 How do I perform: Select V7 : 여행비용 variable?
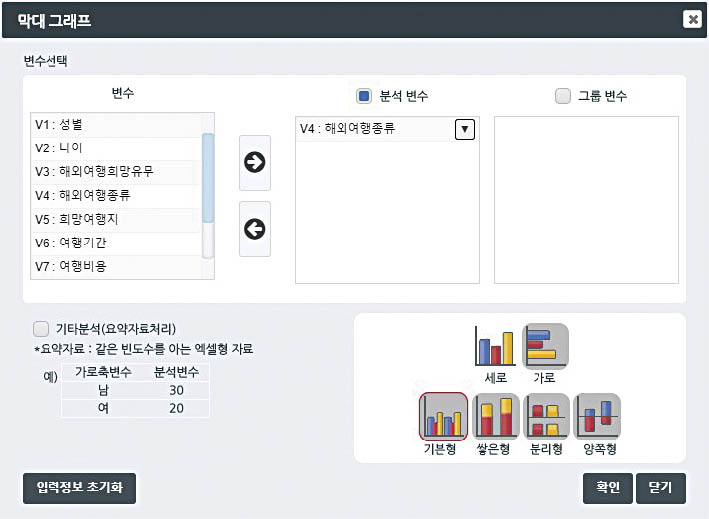pyautogui.click(x=116, y=267)
